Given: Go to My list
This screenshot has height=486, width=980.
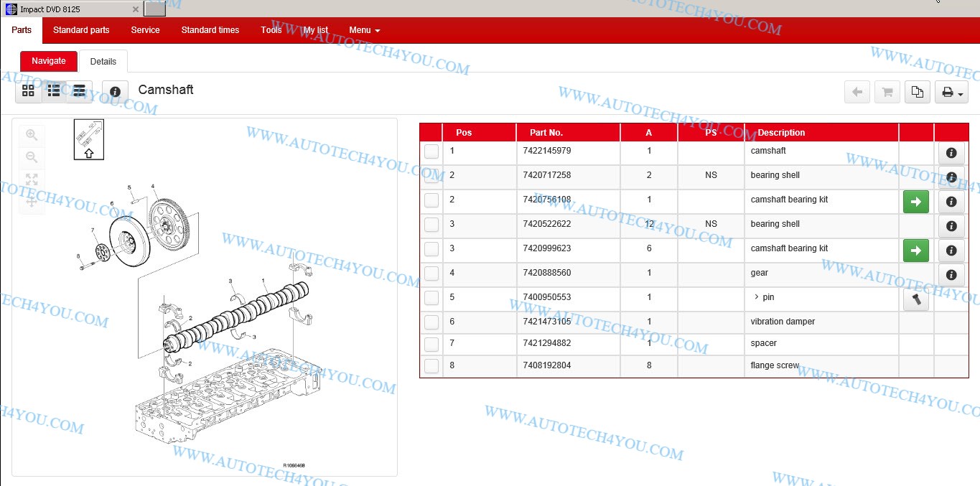Looking at the screenshot, I should point(315,30).
